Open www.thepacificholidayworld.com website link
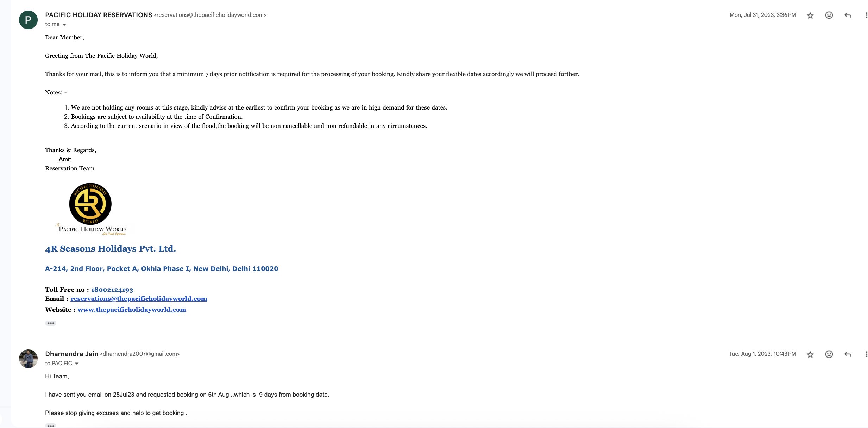The height and width of the screenshot is (428, 868). coord(132,310)
